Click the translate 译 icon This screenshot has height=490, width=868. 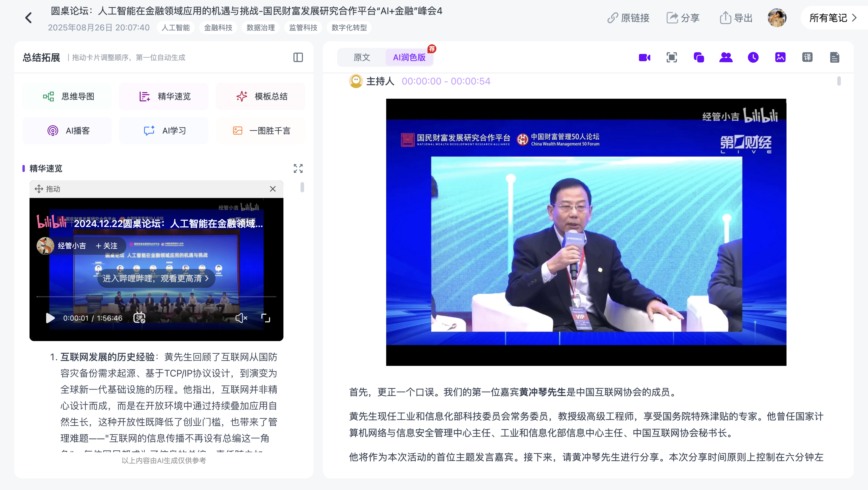pos(807,58)
